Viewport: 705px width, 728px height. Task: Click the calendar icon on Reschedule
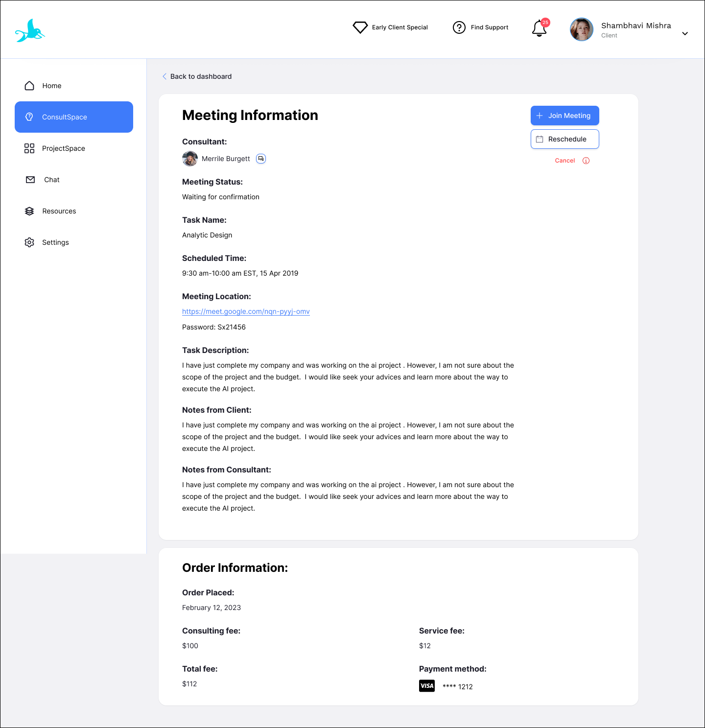pos(540,139)
